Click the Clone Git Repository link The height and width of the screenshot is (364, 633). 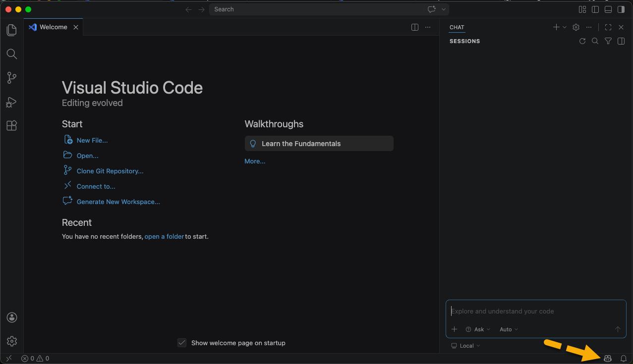(110, 171)
